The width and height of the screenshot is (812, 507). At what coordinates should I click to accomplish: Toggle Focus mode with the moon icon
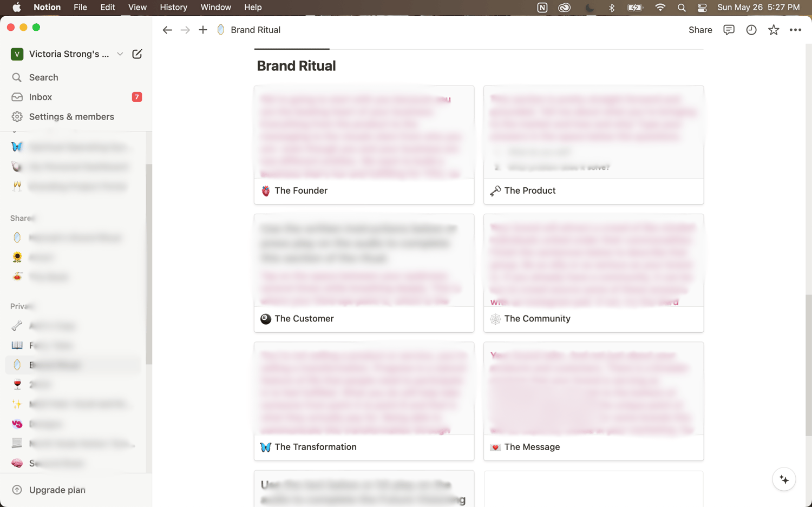coord(589,8)
